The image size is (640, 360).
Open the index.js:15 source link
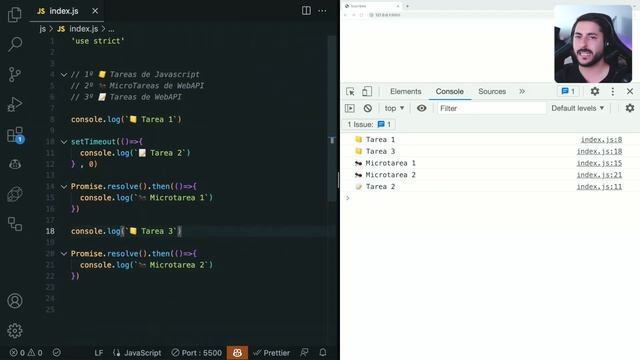[599, 163]
